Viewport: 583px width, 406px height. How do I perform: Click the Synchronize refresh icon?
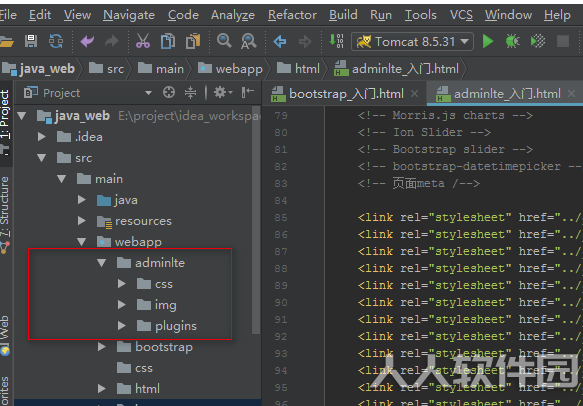(x=56, y=41)
